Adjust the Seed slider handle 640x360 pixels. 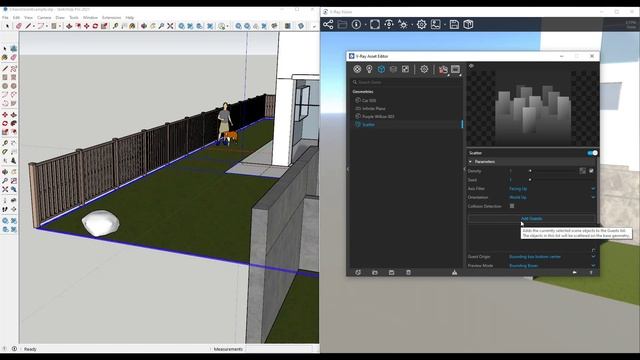[x=530, y=180]
